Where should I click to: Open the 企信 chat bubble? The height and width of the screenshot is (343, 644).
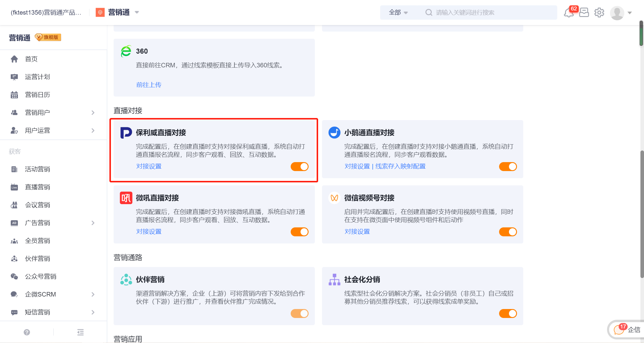point(626,330)
